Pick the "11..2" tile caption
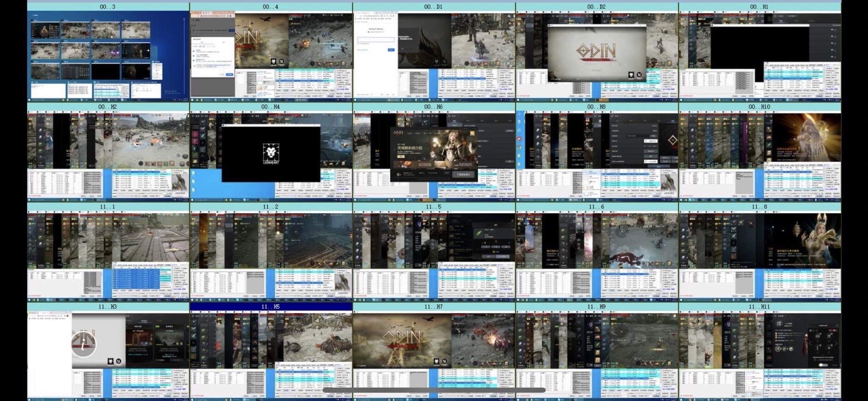Screen dimensions: 868x401 point(271,207)
